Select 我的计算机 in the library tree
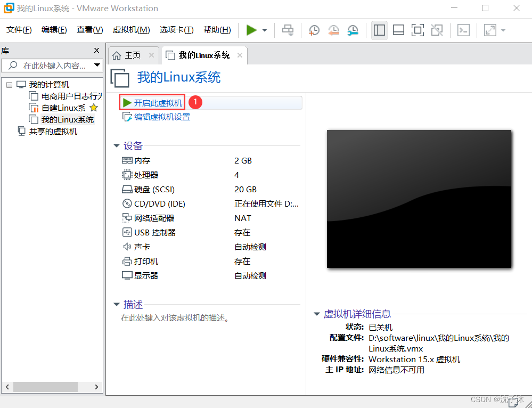The height and width of the screenshot is (408, 532). pos(49,85)
